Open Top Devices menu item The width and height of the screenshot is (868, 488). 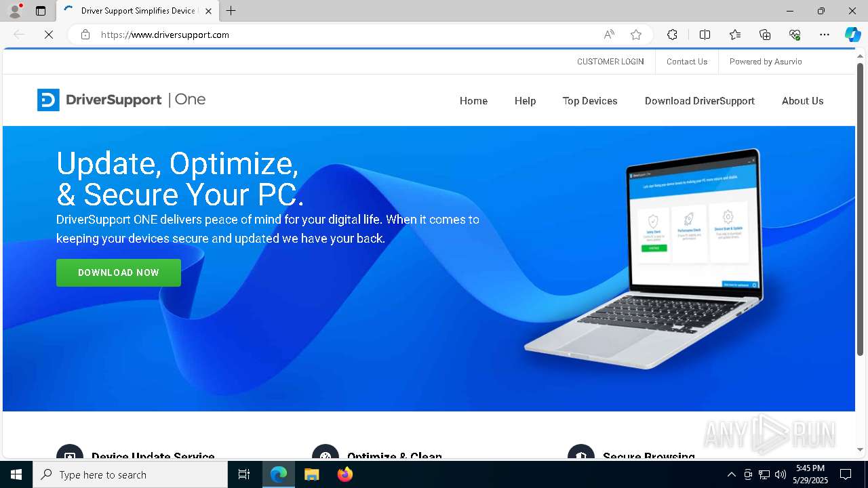(x=590, y=101)
